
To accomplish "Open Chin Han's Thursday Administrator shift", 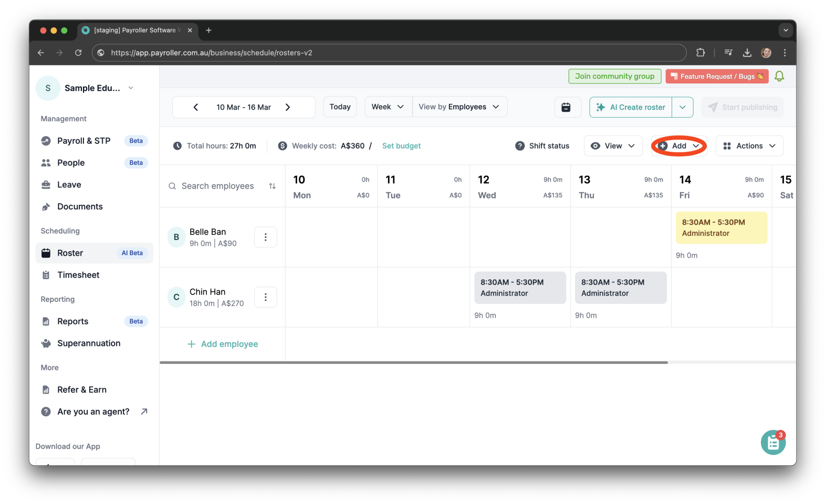I will pyautogui.click(x=621, y=288).
